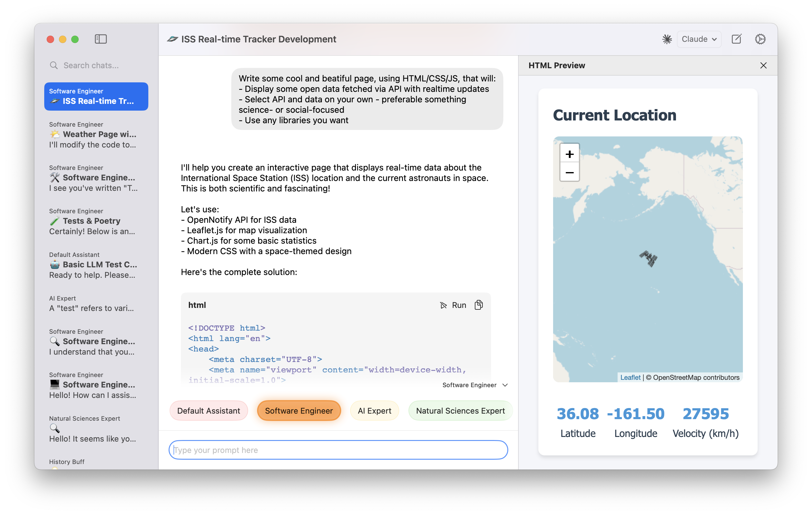Follow the Leaflet attribution link

[x=630, y=377]
